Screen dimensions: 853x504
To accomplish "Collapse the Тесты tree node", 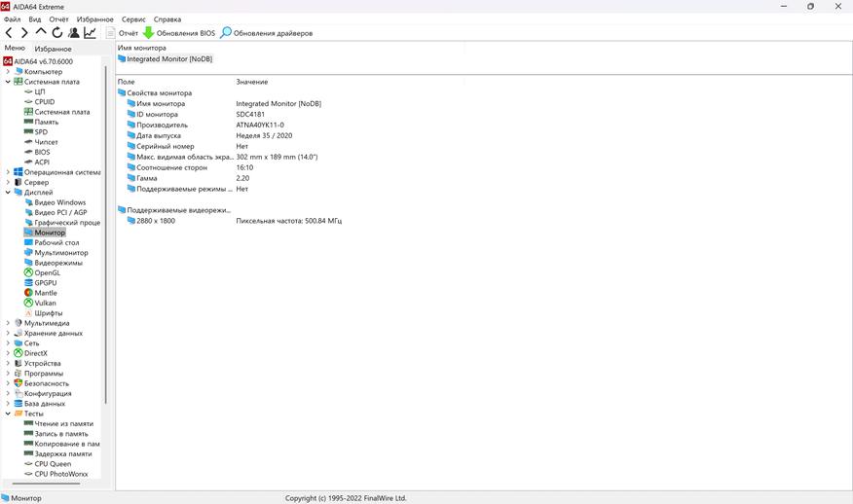I will pyautogui.click(x=8, y=414).
